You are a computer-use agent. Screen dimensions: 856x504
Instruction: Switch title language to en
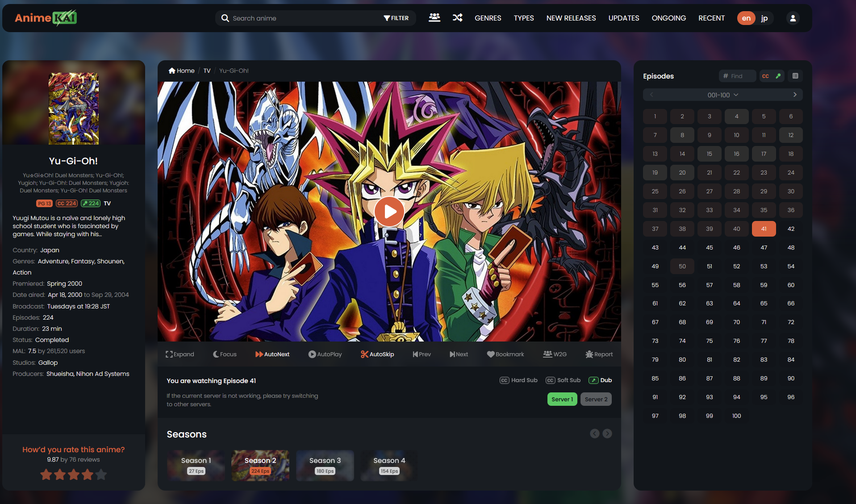click(746, 18)
